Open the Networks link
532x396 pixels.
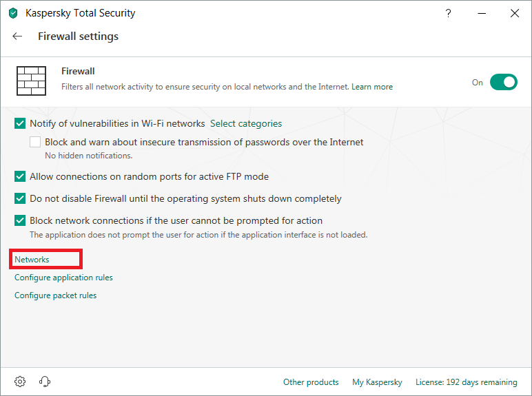click(32, 260)
